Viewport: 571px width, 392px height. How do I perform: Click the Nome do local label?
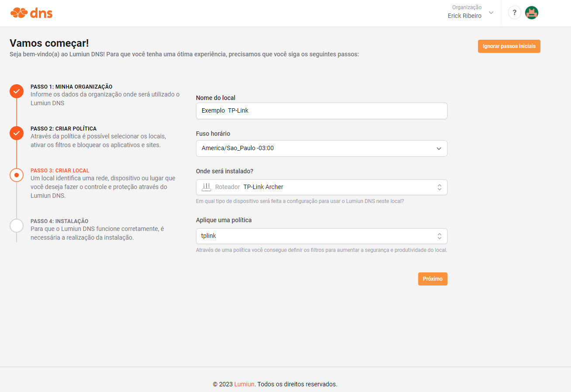point(216,98)
